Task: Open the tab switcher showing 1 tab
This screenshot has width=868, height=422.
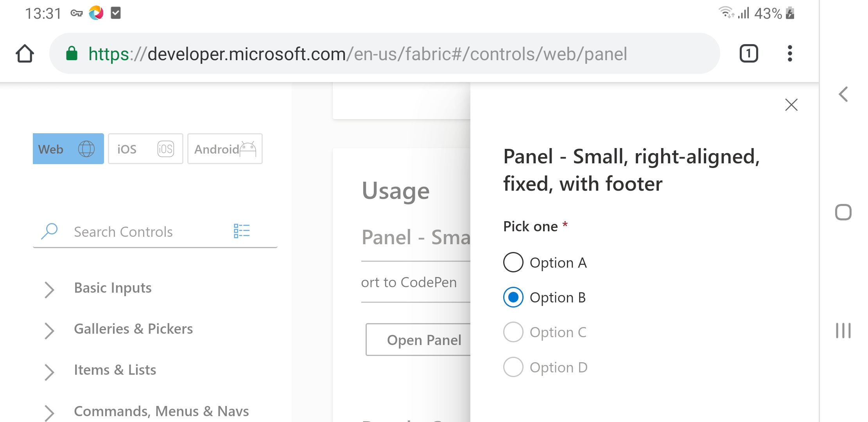Action: (x=748, y=54)
